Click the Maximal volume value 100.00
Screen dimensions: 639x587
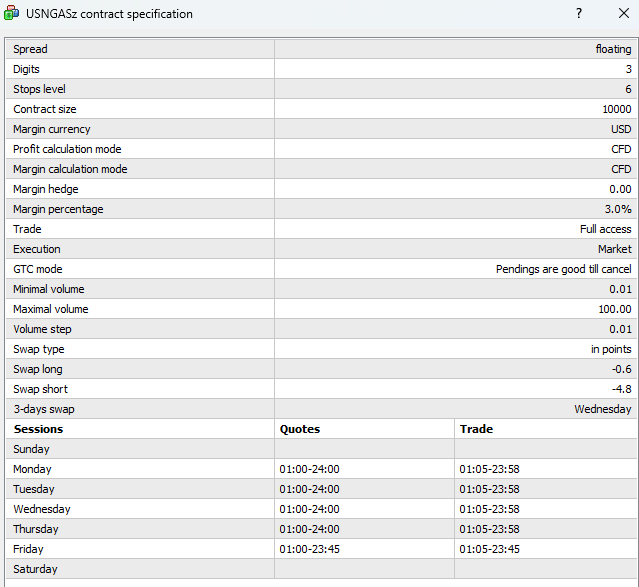coord(615,309)
